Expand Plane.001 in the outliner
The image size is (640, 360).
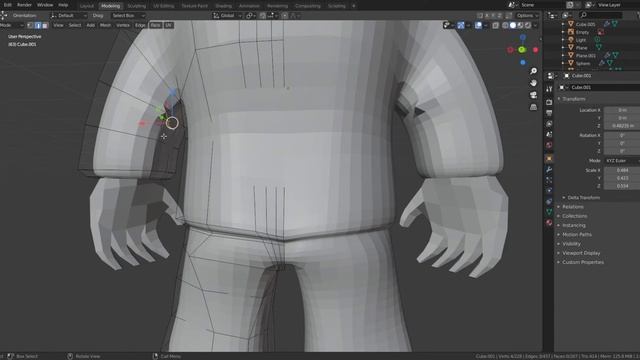coord(563,56)
